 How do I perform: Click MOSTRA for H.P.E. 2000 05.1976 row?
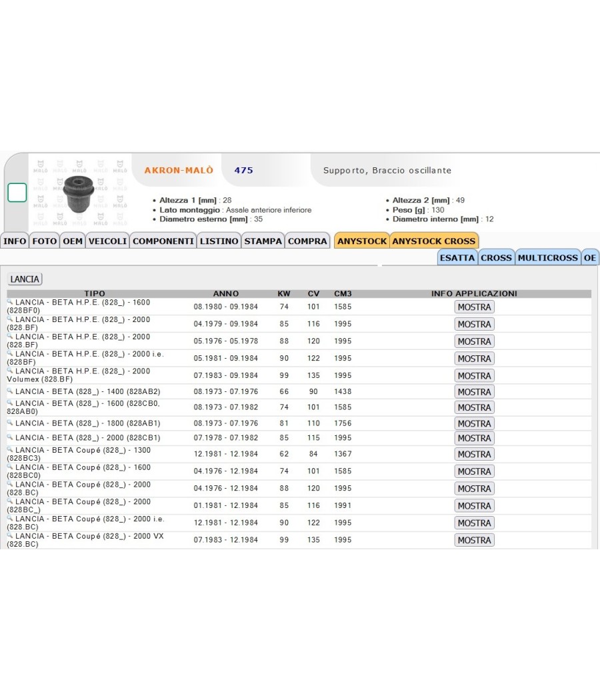point(474,341)
